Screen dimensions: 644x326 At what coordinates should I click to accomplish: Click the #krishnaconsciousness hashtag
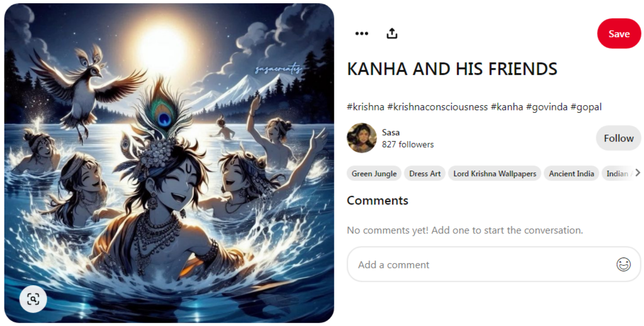pos(438,107)
